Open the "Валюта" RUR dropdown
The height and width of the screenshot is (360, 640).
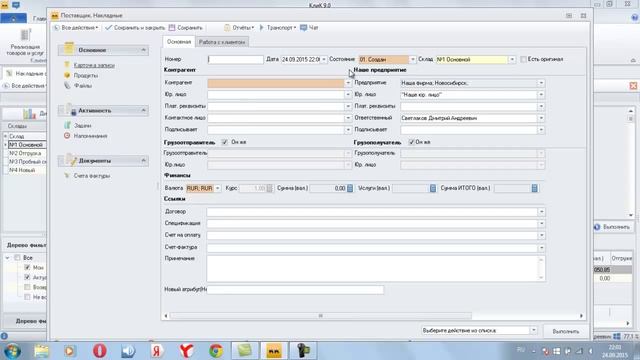[x=218, y=188]
